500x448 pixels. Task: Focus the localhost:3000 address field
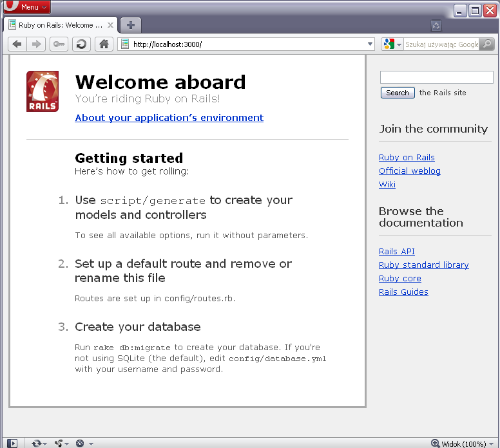[x=246, y=44]
